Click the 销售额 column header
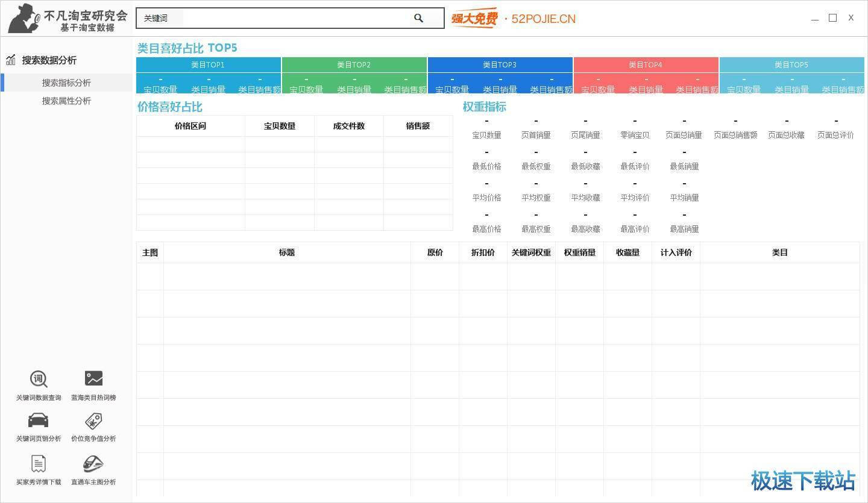The width and height of the screenshot is (868, 503). pyautogui.click(x=418, y=126)
